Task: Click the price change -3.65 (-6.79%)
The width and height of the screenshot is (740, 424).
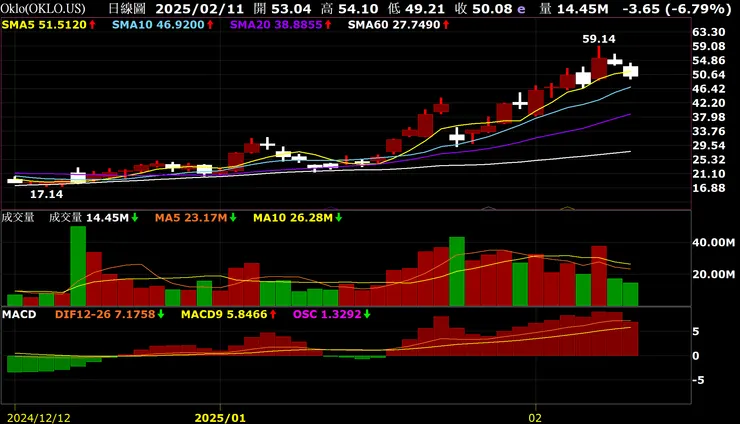Action: 677,8
